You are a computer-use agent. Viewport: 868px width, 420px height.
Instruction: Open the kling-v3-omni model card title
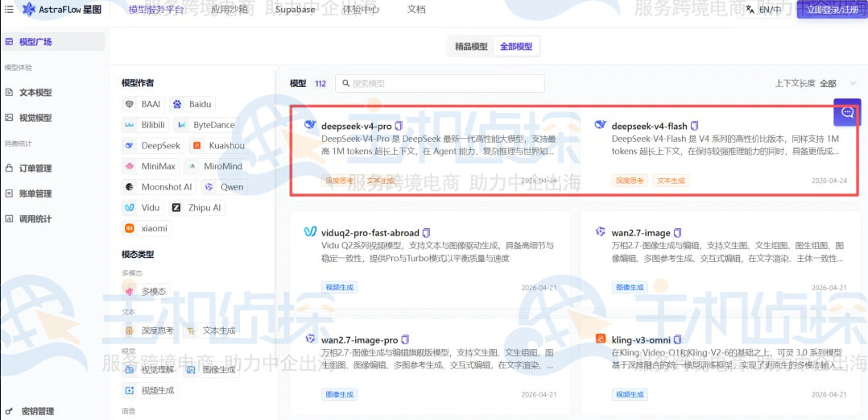641,339
